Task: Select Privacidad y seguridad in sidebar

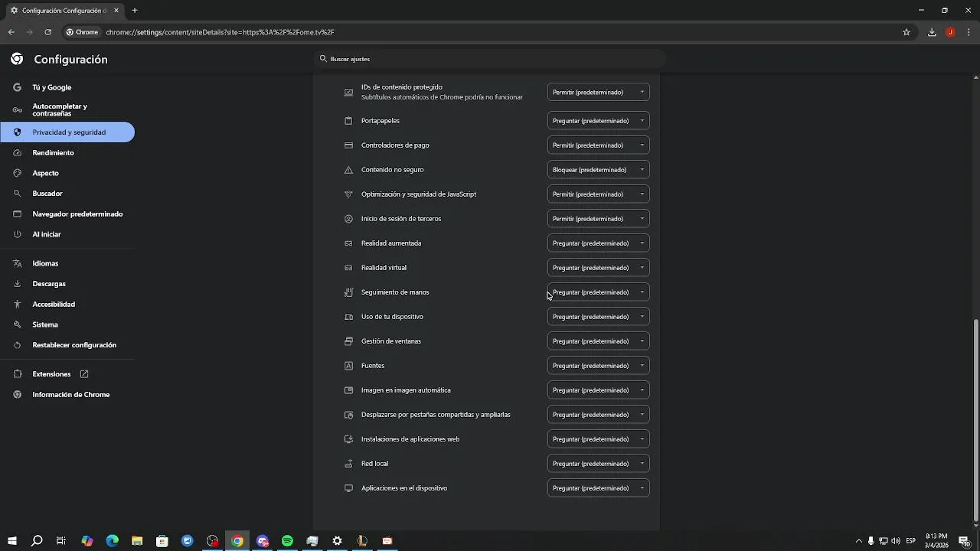Action: (x=67, y=132)
